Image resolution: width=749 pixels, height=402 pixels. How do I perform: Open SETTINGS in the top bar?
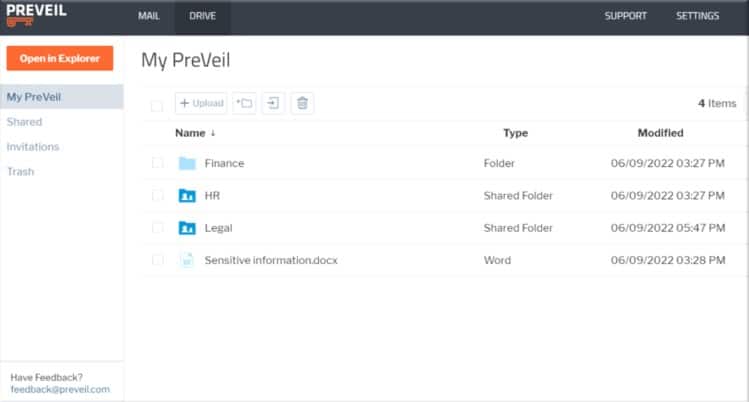pyautogui.click(x=697, y=16)
